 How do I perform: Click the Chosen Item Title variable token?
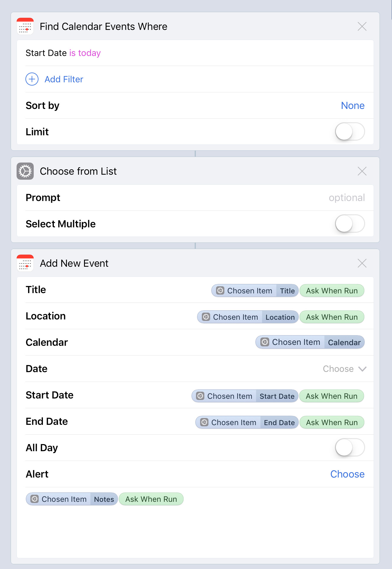(255, 291)
